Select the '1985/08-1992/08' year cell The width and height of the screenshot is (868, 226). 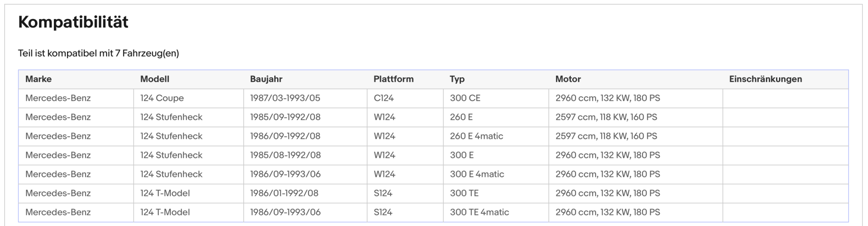coord(305,155)
